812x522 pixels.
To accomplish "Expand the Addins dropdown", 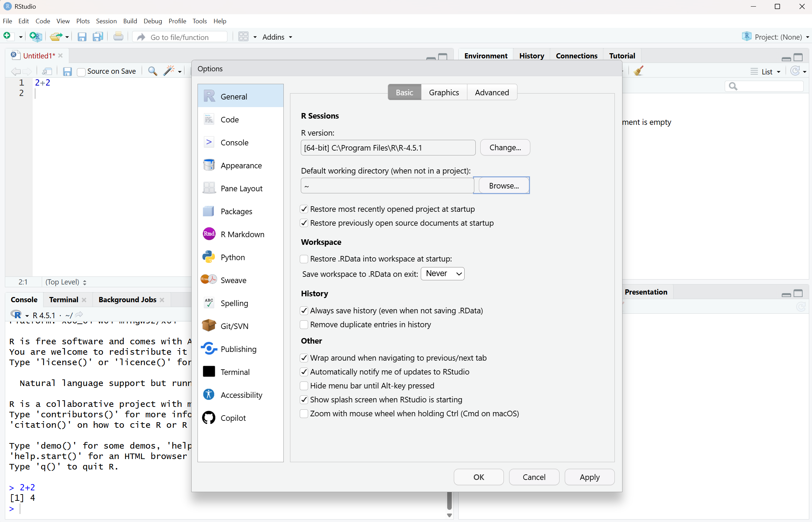I will [277, 37].
